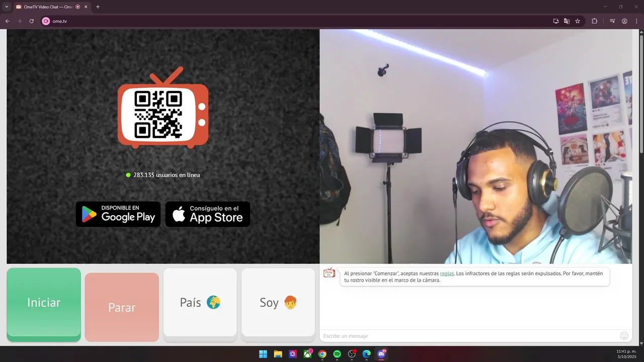644x362 pixels.
Task: Click the install app icon in address bar
Action: pyautogui.click(x=556, y=21)
